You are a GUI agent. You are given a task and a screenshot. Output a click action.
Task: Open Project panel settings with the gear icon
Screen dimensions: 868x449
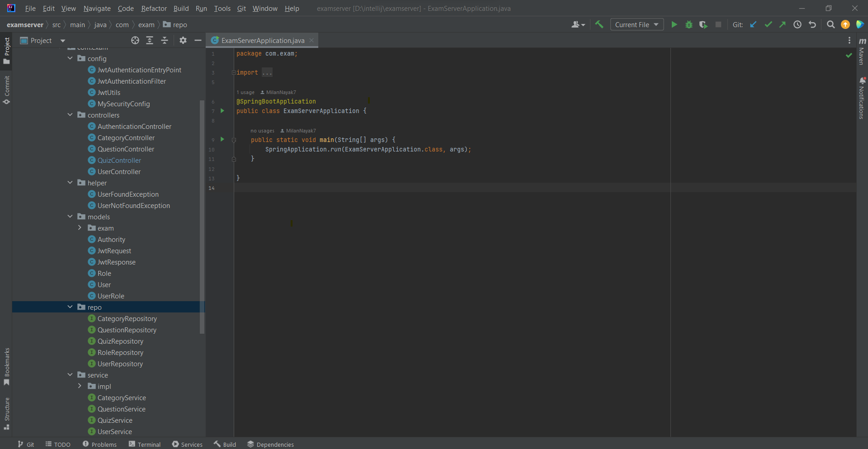[x=183, y=40]
